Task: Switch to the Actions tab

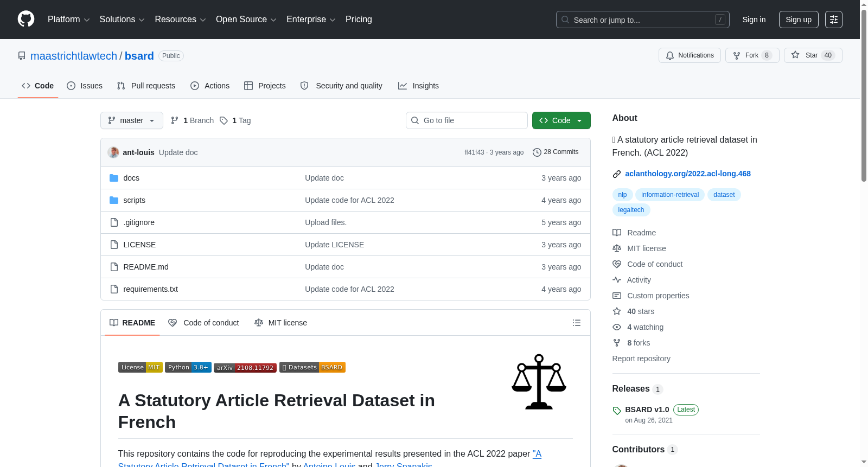Action: [x=210, y=86]
